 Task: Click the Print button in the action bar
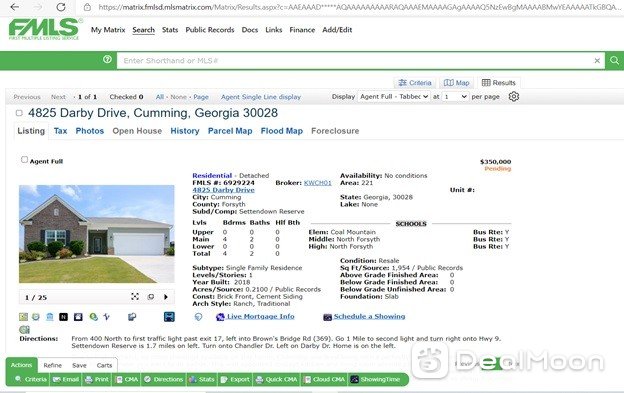tap(97, 379)
